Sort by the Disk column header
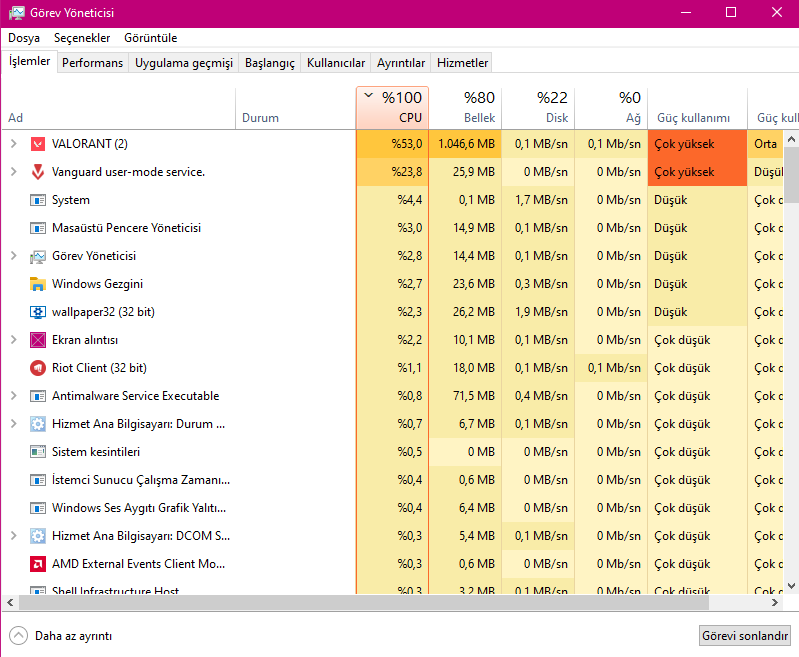This screenshot has width=799, height=657. tap(539, 108)
